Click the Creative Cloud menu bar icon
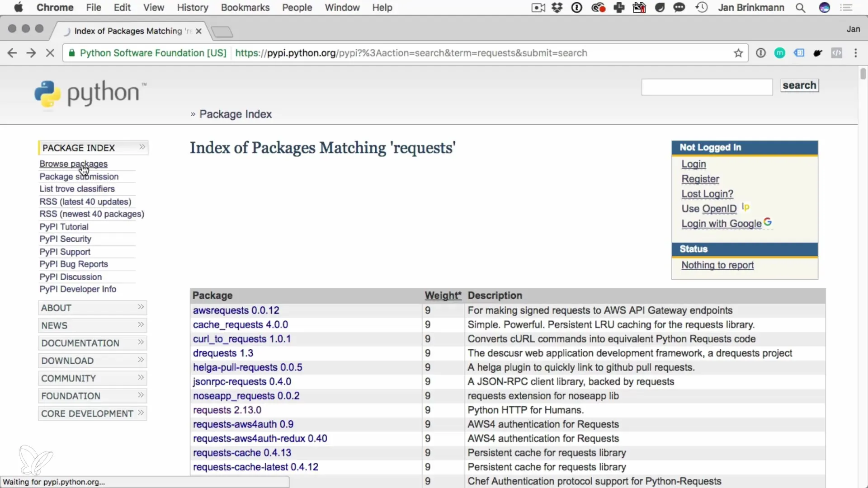 [x=598, y=8]
